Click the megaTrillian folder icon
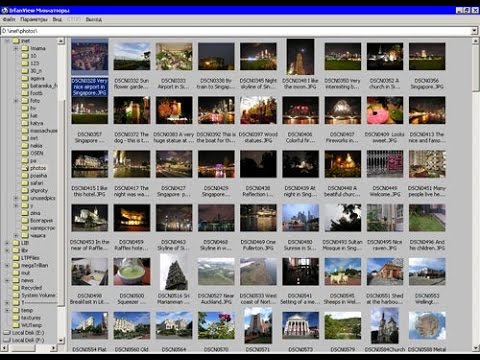This screenshot has height=360, width=480. click(16, 265)
